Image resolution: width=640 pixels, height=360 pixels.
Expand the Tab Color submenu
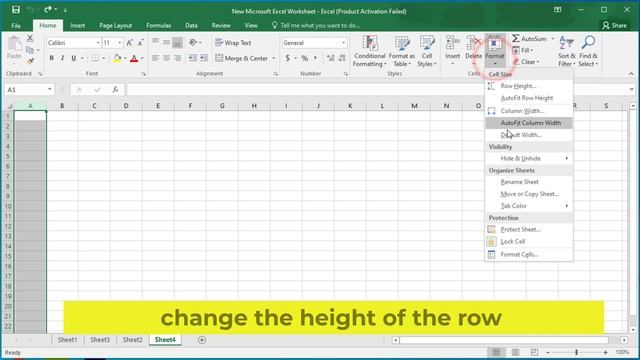click(529, 206)
